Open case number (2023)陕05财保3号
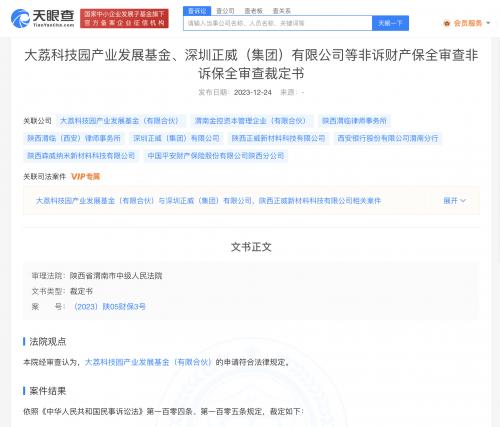500x427 pixels. click(x=110, y=307)
